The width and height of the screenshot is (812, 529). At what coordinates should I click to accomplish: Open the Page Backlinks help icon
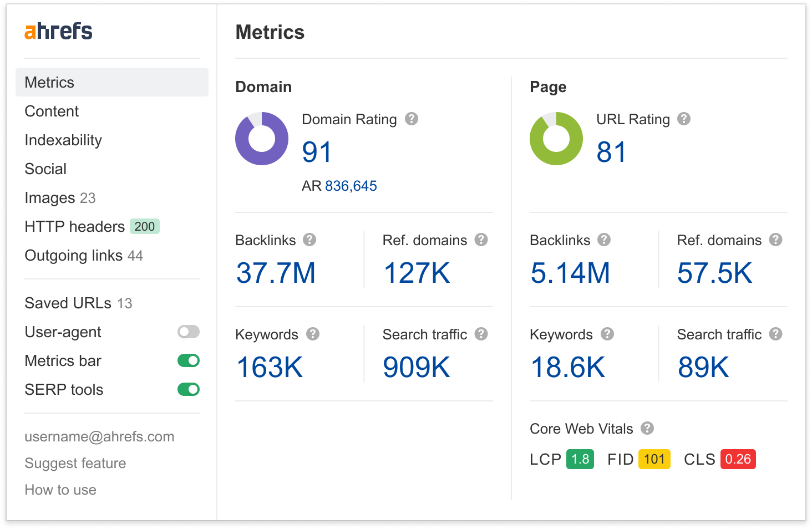point(605,240)
